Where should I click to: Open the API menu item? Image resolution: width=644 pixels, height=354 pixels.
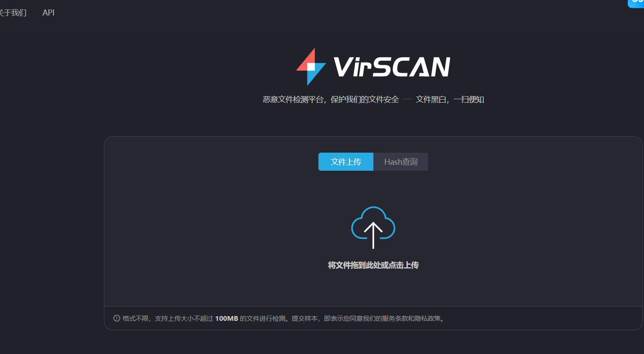[x=48, y=13]
